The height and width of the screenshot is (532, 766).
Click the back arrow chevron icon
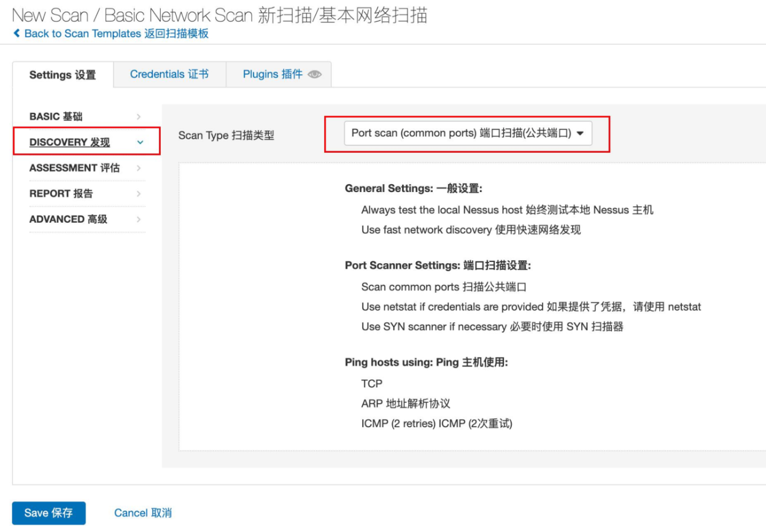pyautogui.click(x=17, y=34)
